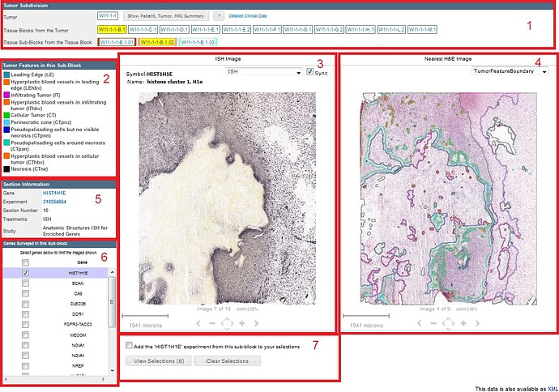The width and height of the screenshot is (559, 392).
Task: Click the gene list vertical scrollbar thumb
Action: pyautogui.click(x=113, y=302)
